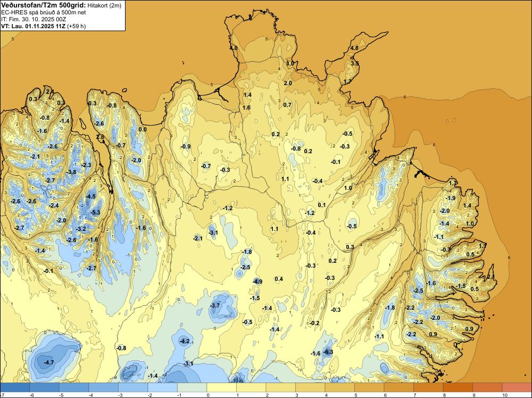Image resolution: width=532 pixels, height=398 pixels.
Task: Select legend color band right of 10
Action: click(x=517, y=387)
